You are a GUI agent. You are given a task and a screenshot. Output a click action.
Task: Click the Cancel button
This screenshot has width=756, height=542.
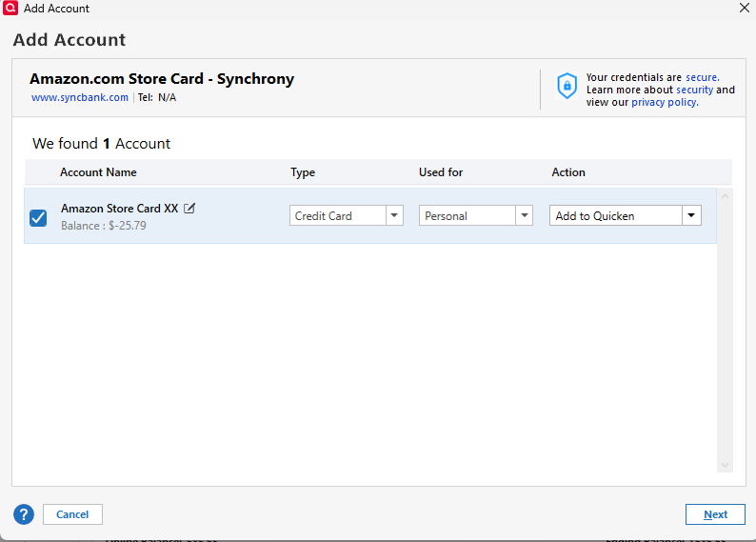click(72, 514)
